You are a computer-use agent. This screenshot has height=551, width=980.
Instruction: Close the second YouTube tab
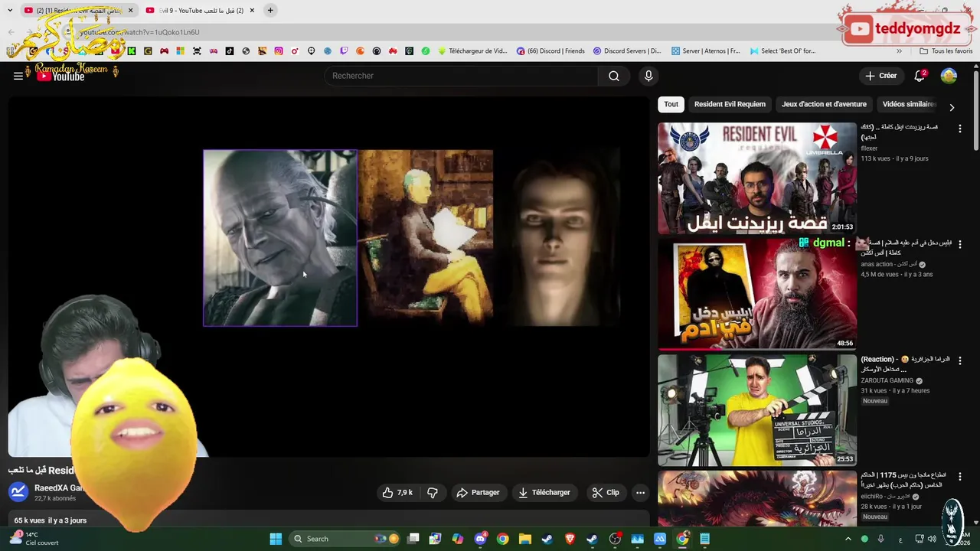coord(252,10)
